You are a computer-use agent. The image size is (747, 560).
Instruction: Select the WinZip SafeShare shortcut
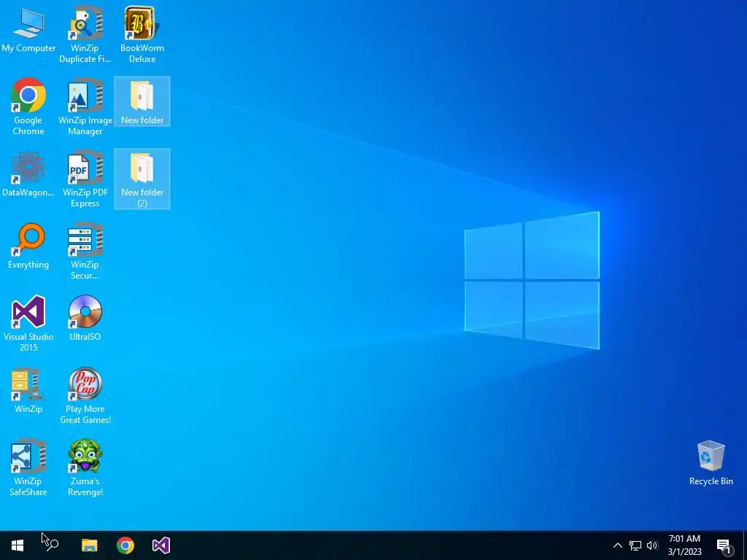coord(28,467)
